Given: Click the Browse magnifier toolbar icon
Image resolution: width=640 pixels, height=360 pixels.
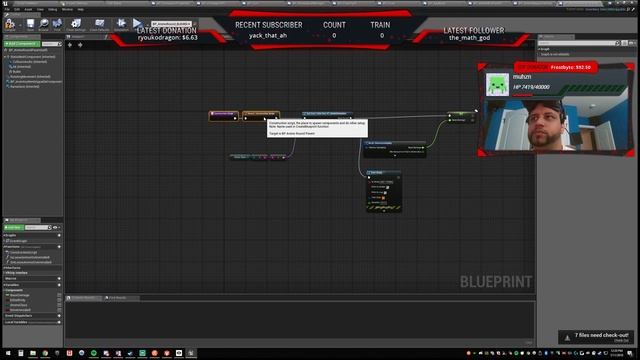Looking at the screenshot, I should (44, 24).
